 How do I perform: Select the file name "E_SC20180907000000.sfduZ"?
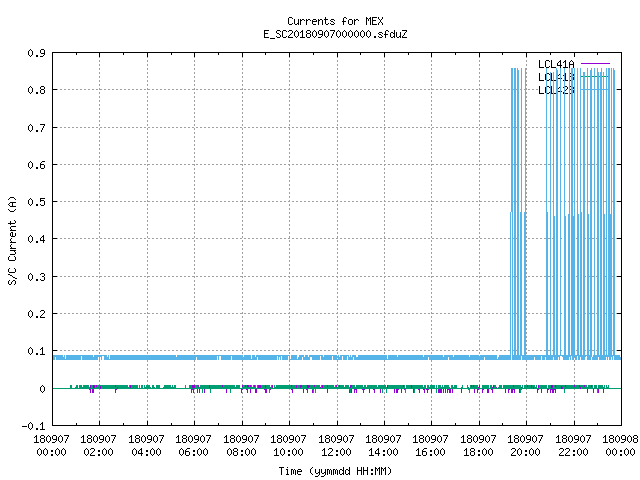point(335,34)
